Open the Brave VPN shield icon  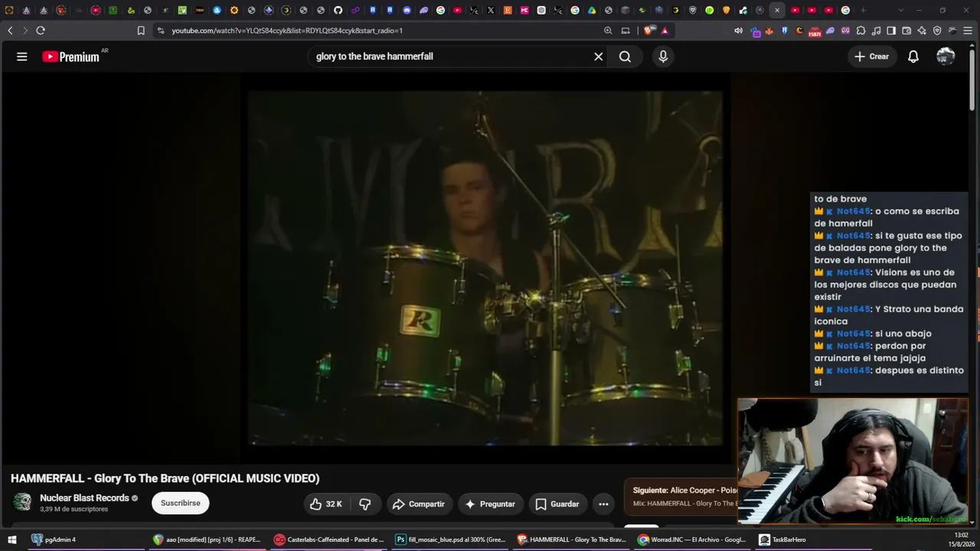coord(937,31)
